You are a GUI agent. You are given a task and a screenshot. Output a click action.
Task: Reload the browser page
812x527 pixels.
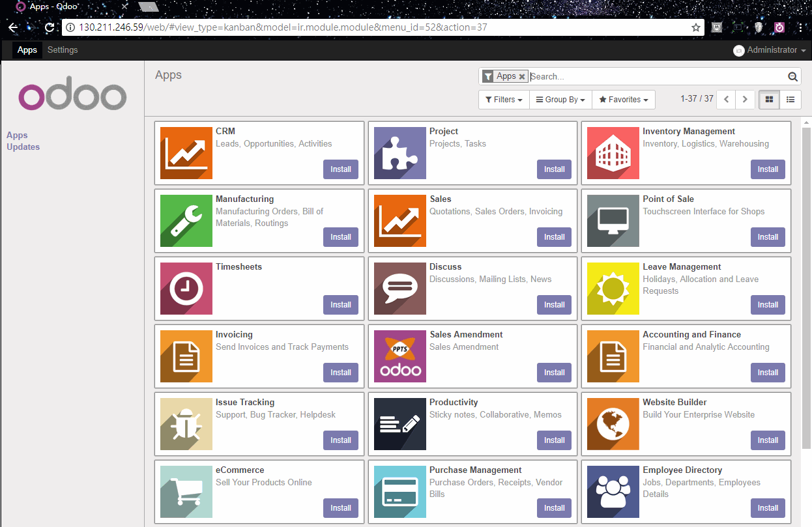[x=49, y=27]
